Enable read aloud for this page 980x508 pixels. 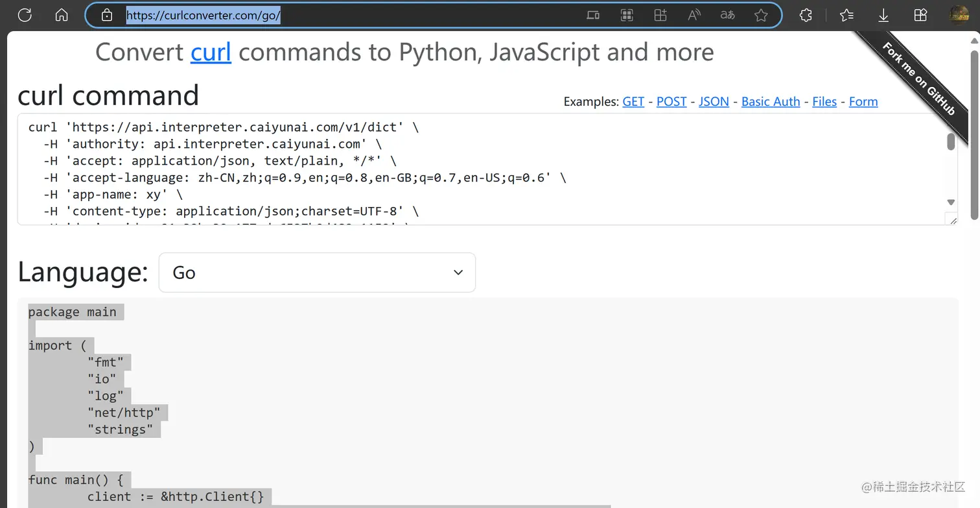(694, 15)
